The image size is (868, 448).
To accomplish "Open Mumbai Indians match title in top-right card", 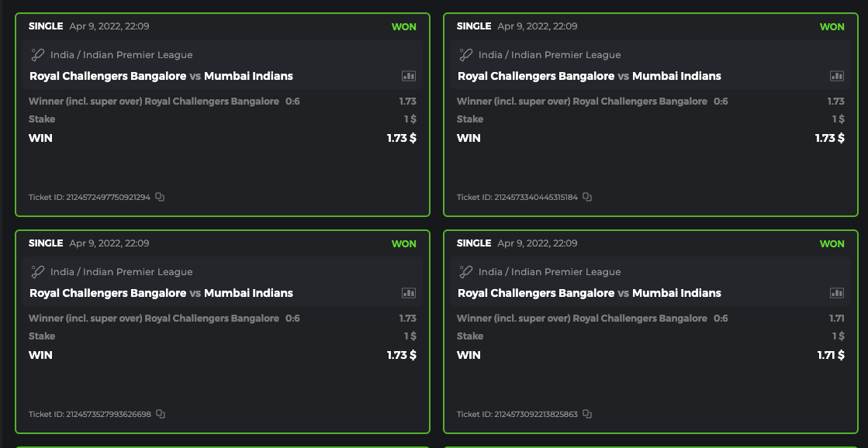I will pos(676,76).
